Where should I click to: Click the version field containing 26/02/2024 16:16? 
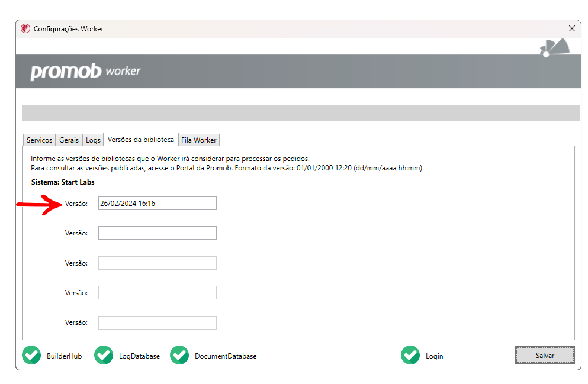157,204
